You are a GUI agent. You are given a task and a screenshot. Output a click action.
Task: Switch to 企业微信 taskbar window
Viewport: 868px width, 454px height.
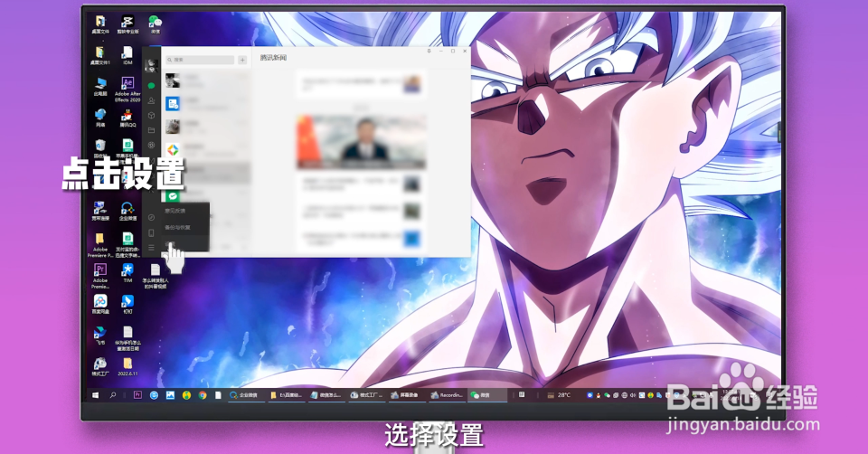pyautogui.click(x=246, y=395)
